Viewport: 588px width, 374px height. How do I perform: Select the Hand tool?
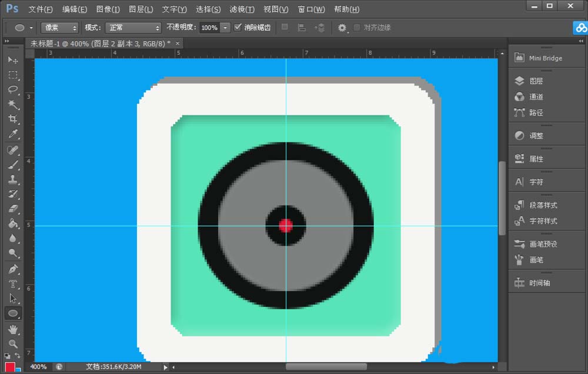[x=13, y=329]
